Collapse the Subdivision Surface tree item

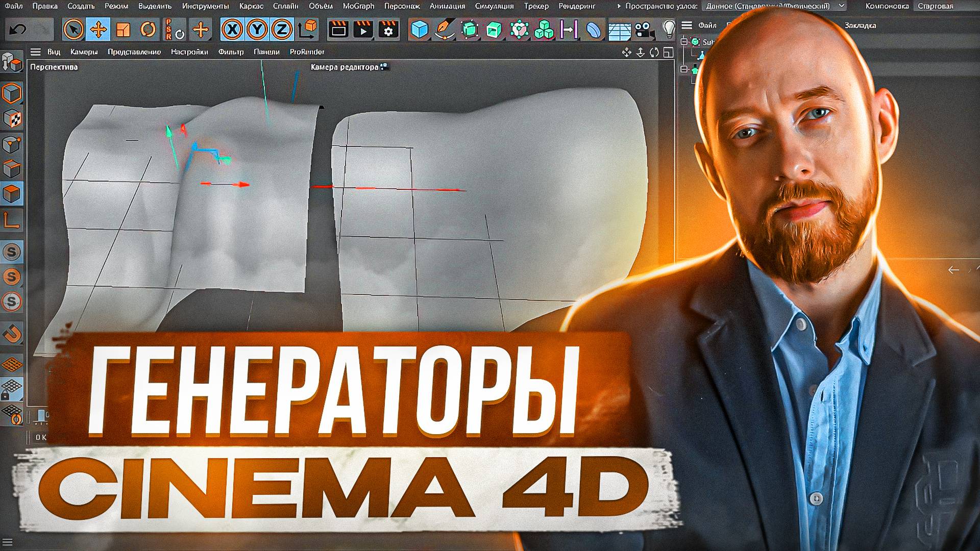684,42
